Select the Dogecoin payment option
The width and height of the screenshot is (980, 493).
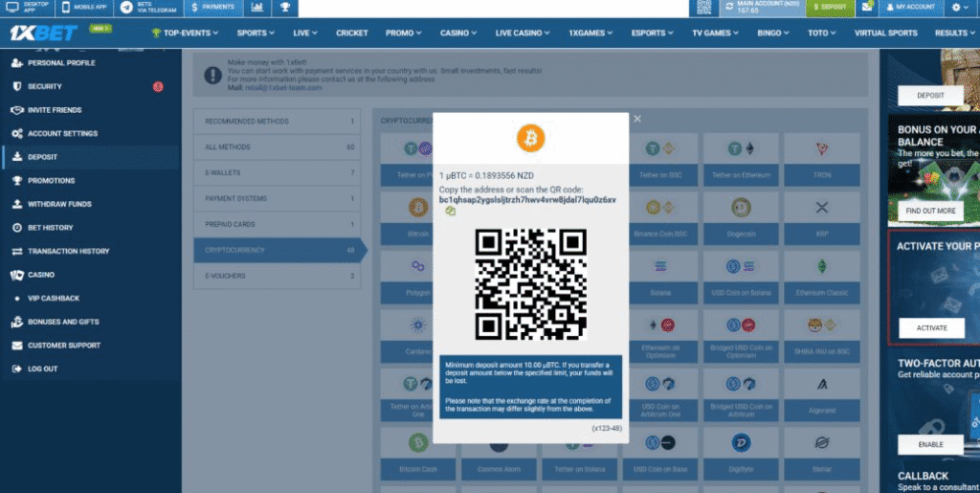[741, 214]
